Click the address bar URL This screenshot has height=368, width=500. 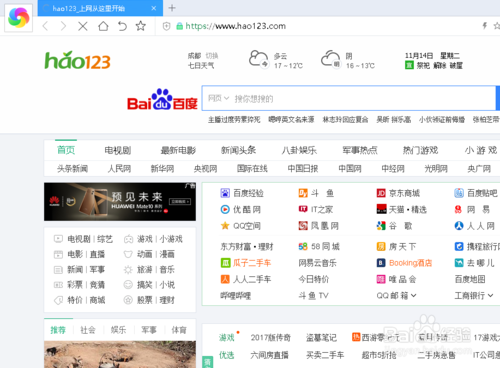[236, 26]
